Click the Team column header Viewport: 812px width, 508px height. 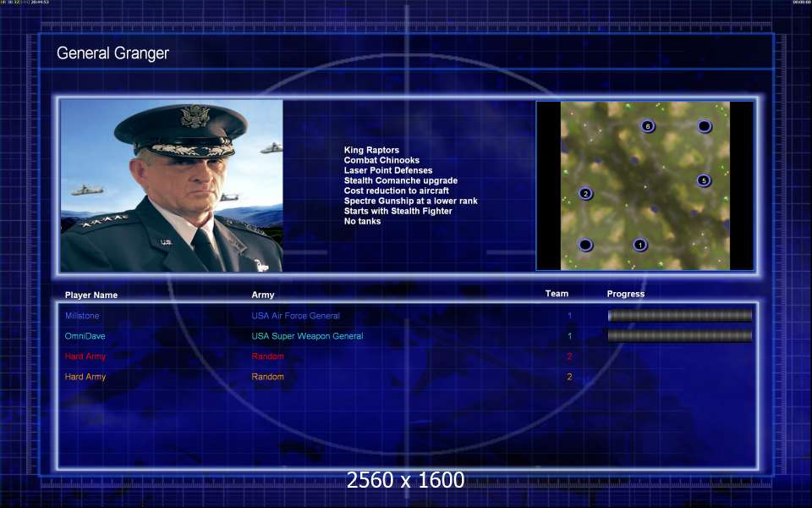[x=557, y=294]
